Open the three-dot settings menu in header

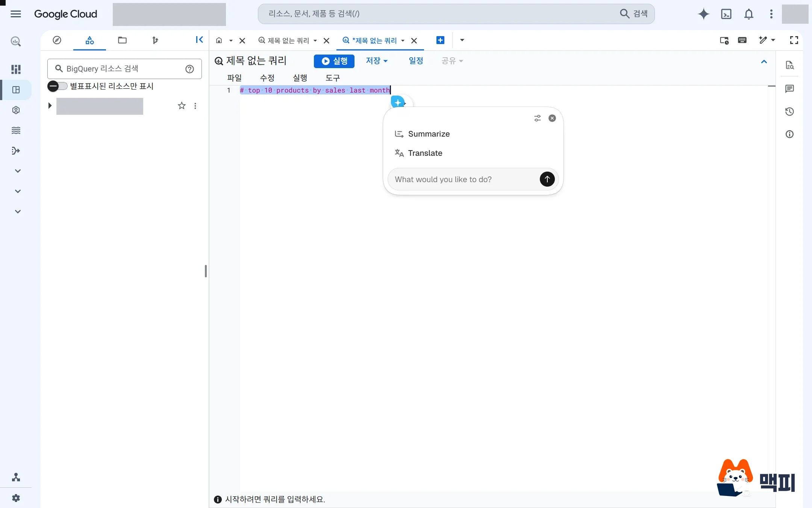771,14
